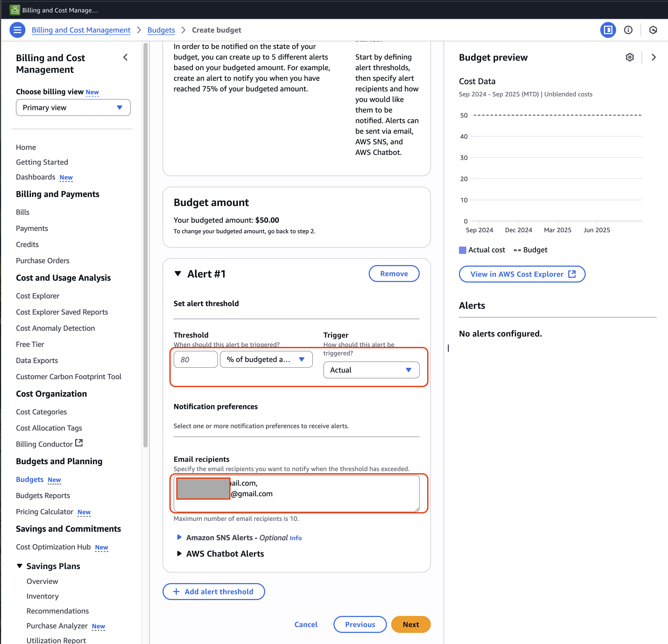Expand Amazon SNS Alerts optional section
Screen dimensions: 668x644
click(x=179, y=537)
